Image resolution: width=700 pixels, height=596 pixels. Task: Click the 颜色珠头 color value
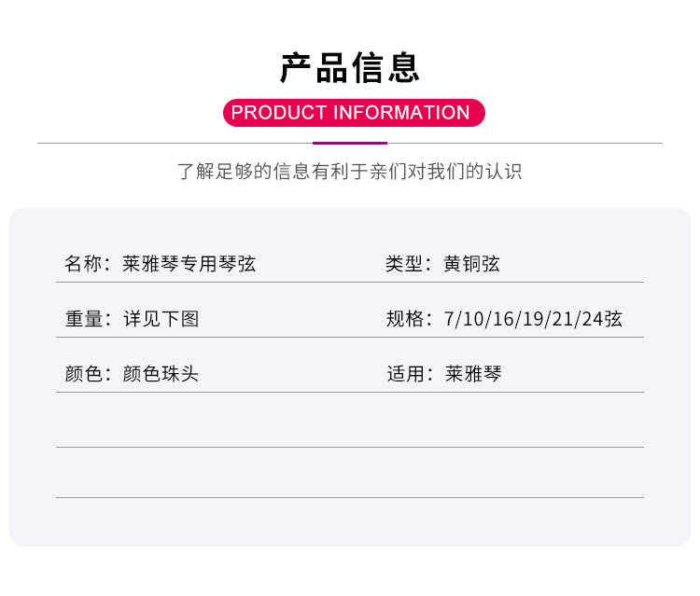[x=161, y=374]
